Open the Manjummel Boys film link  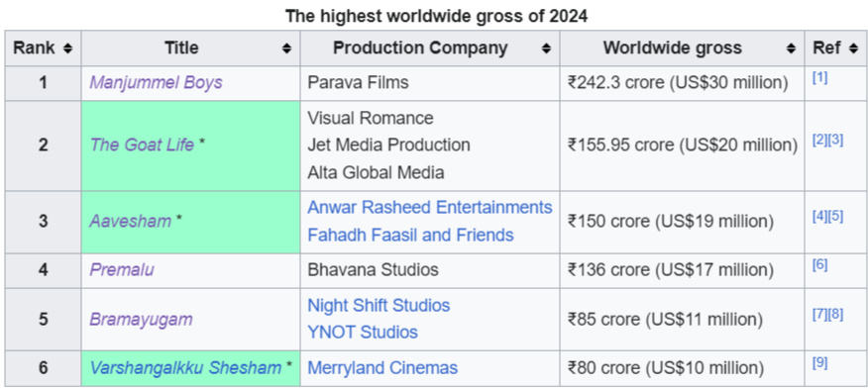tap(156, 82)
